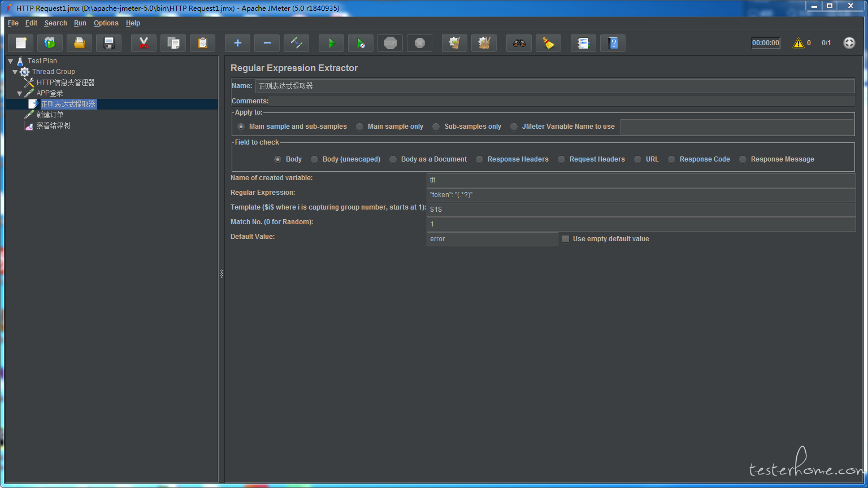
Task: Reset search with brush icon
Action: tap(549, 43)
